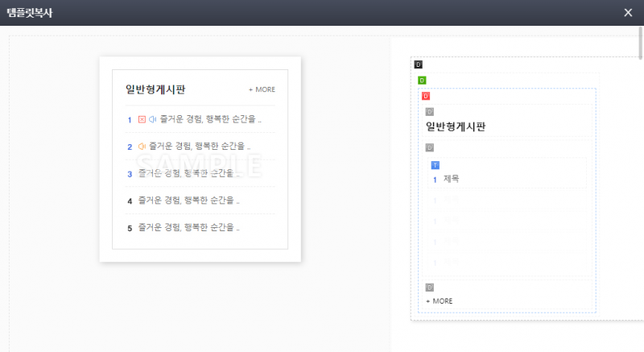644x352 pixels.
Task: Close the 템플릿복사 dialog
Action: 628,12
